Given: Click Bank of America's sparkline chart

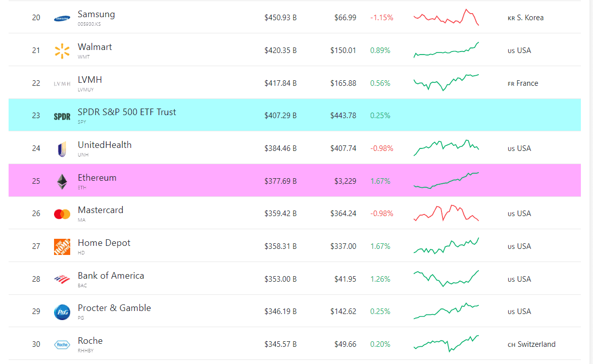Looking at the screenshot, I should 446,279.
